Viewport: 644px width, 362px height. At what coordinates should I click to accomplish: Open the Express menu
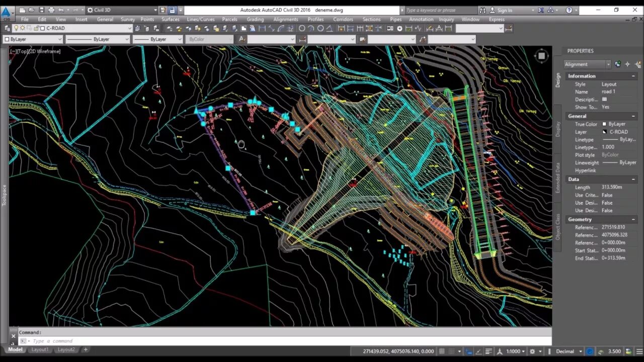(497, 20)
